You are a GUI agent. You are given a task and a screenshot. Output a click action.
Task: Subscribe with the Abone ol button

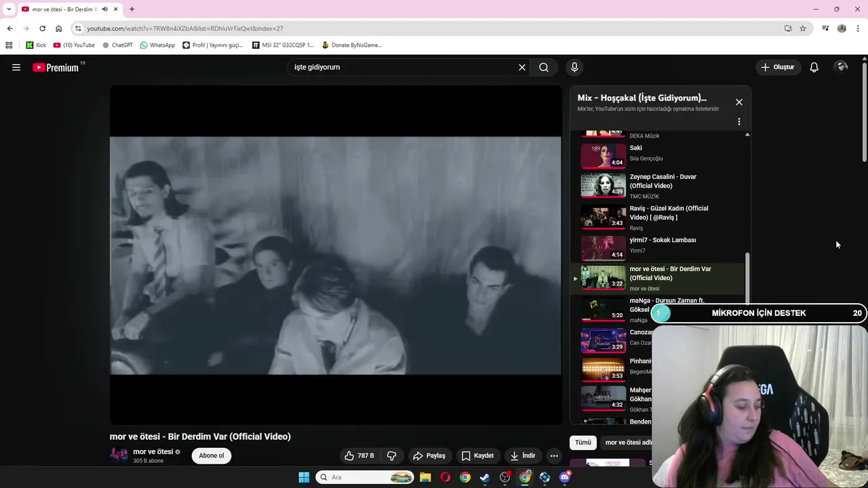pos(212,455)
